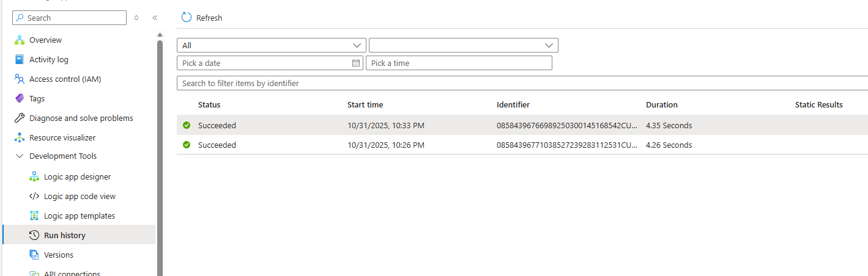Click the sidebar vertical scrollbar
The height and width of the screenshot is (276, 868).
click(160, 158)
